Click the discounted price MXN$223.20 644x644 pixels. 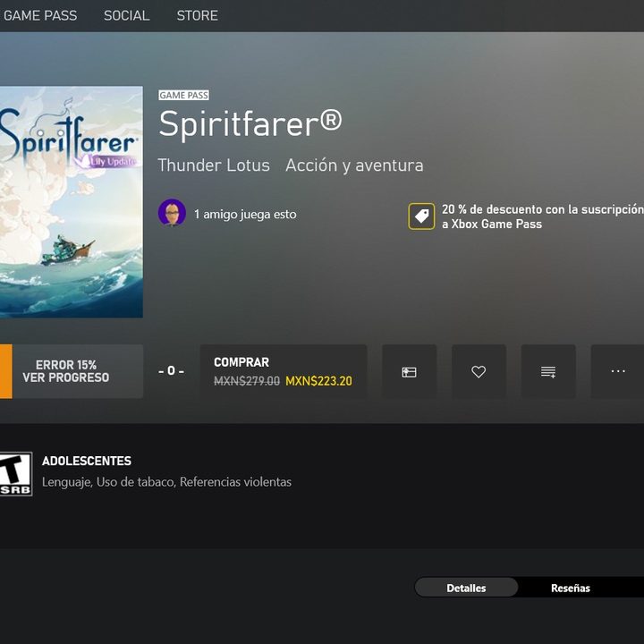tap(318, 381)
